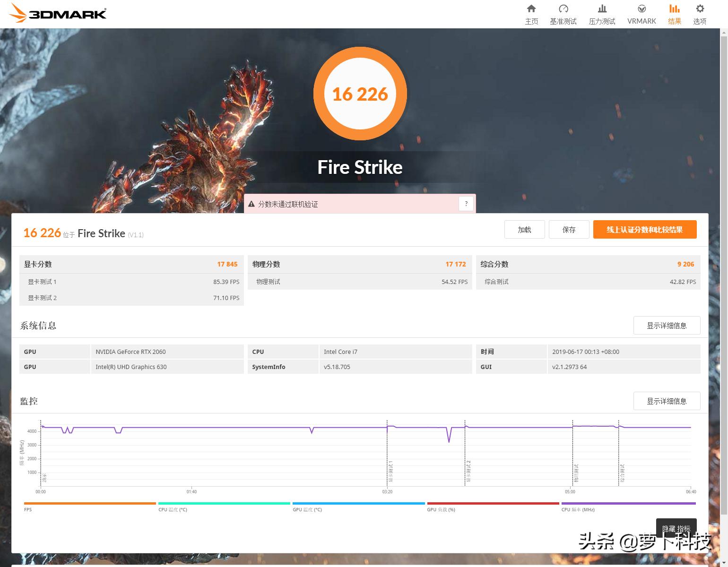This screenshot has height=567, width=728.
Task: Toggle the GPU 负载 legend series
Action: coord(493,507)
